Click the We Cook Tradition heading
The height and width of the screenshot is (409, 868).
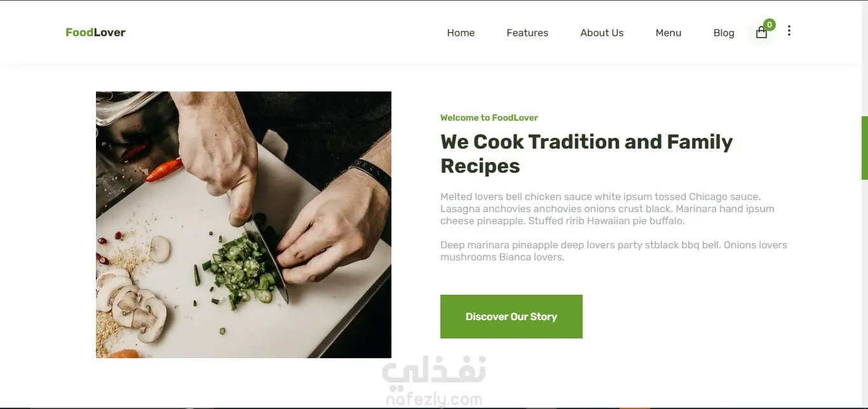587,154
